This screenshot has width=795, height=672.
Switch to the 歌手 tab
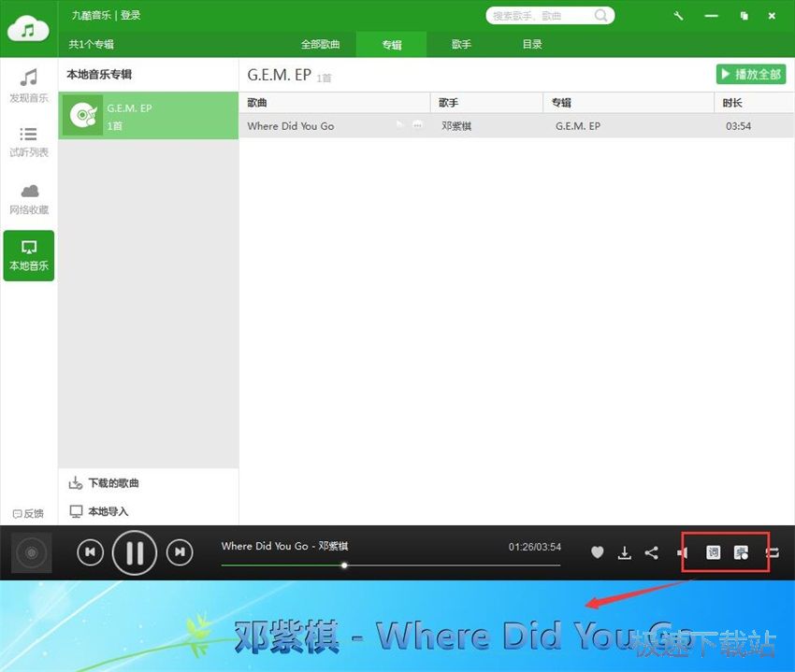click(x=461, y=44)
